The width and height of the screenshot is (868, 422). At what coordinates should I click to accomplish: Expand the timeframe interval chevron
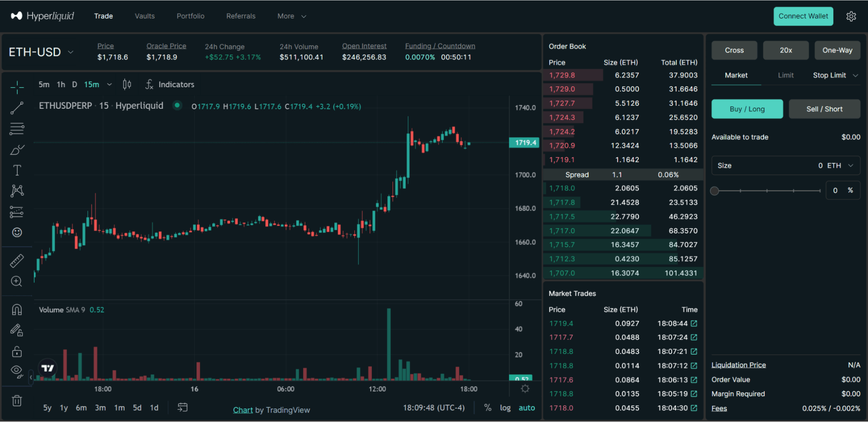(x=109, y=85)
